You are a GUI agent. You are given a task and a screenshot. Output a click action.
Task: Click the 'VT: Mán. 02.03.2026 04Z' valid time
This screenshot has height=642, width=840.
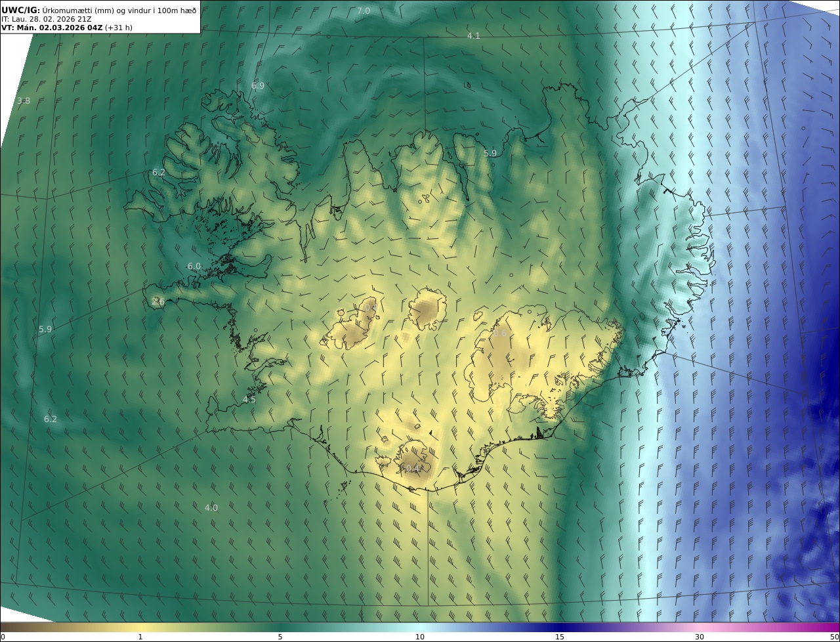pyautogui.click(x=52, y=28)
